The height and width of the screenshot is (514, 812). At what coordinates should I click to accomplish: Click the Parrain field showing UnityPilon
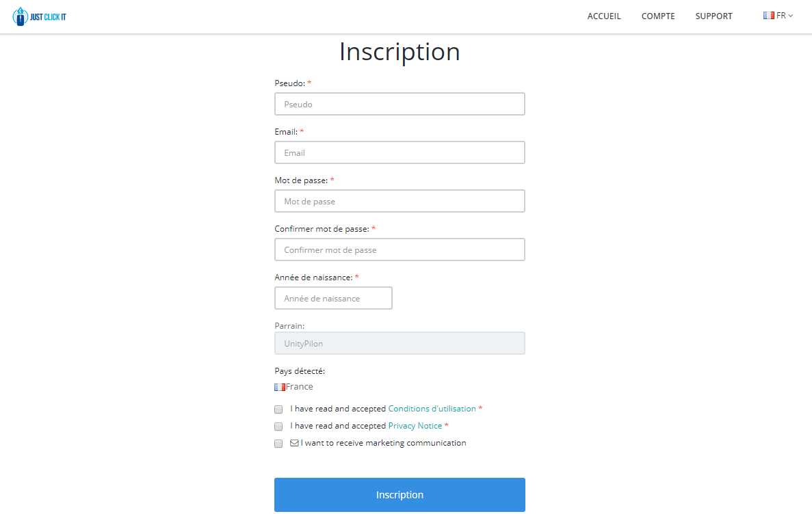[400, 343]
